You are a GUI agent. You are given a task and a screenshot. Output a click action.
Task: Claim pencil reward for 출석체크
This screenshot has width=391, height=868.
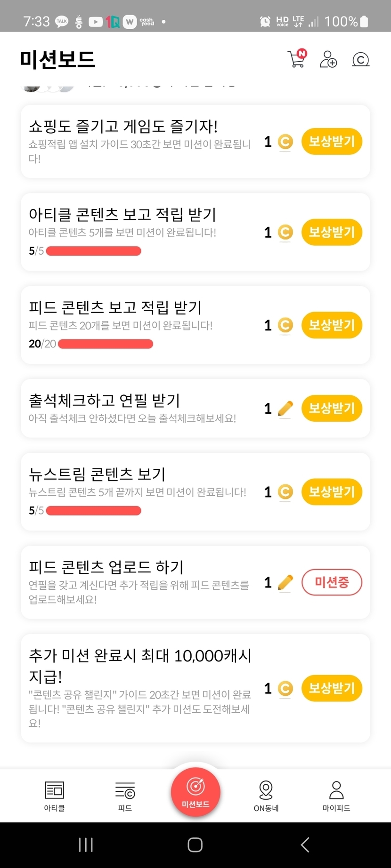pyautogui.click(x=332, y=408)
